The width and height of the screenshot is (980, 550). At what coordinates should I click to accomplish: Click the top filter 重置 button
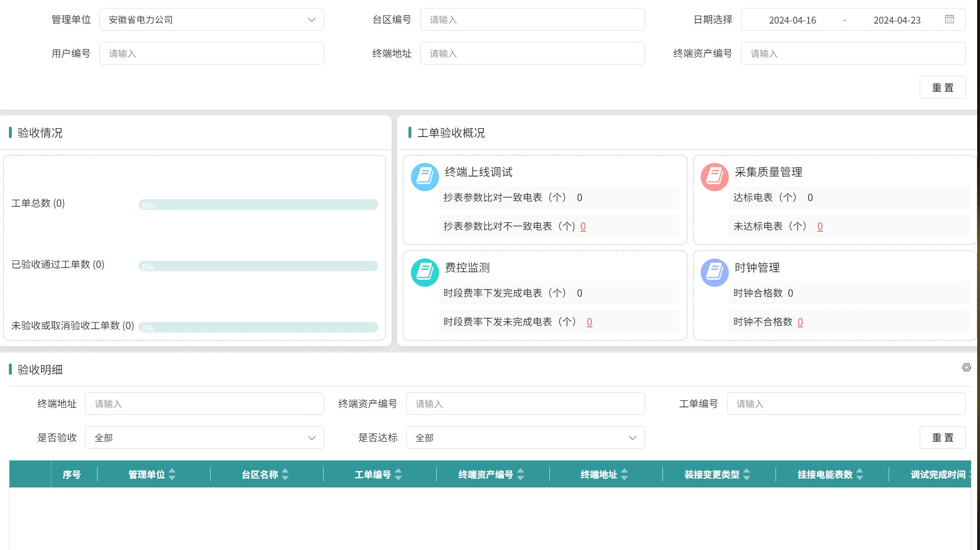click(x=942, y=87)
